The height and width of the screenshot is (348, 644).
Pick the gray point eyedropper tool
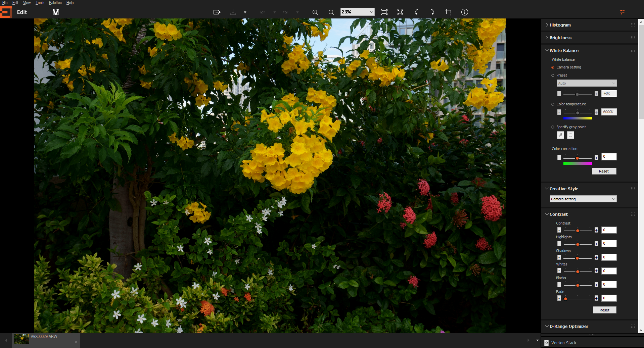pos(560,135)
